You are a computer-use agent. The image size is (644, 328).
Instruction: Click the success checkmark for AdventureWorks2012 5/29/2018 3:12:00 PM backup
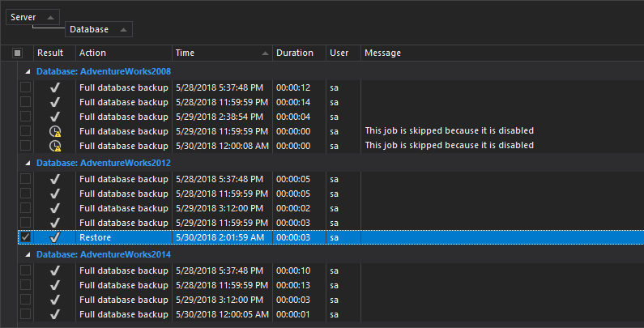point(55,208)
